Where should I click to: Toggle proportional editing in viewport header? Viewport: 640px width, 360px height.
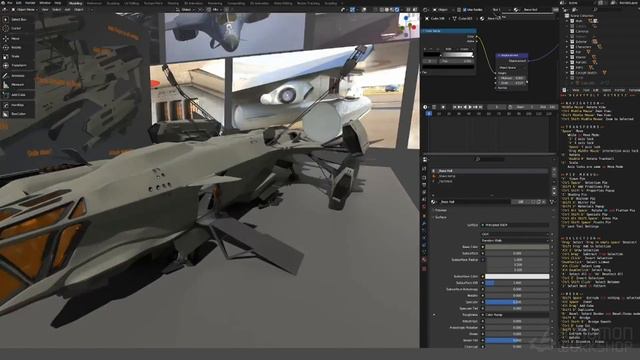[x=226, y=9]
